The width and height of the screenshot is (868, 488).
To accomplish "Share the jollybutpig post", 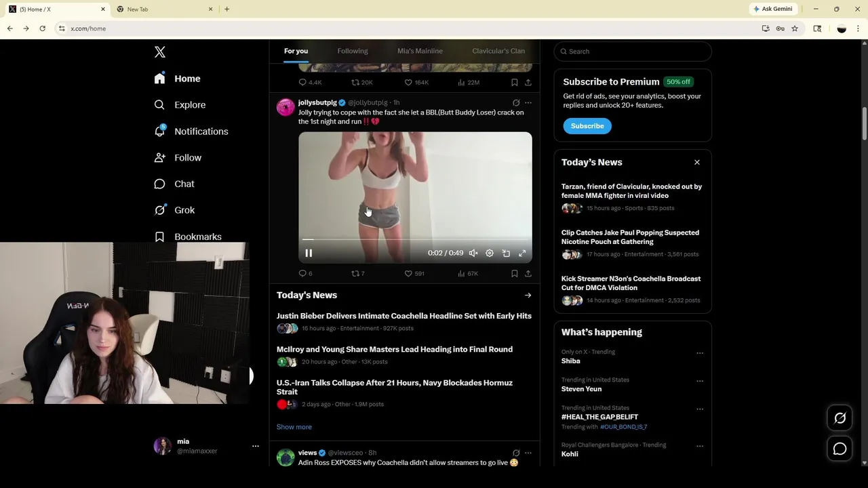I will [528, 274].
